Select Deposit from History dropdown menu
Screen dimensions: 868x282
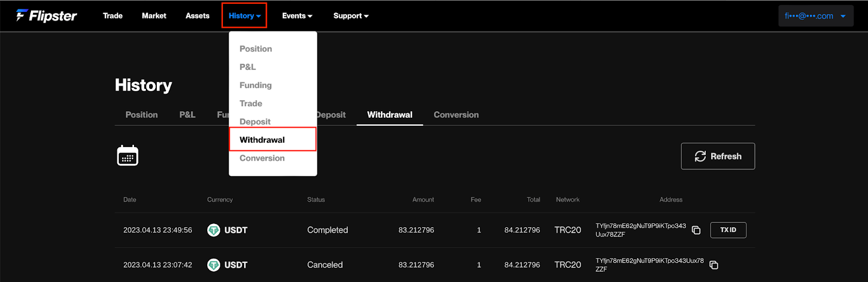(x=255, y=121)
